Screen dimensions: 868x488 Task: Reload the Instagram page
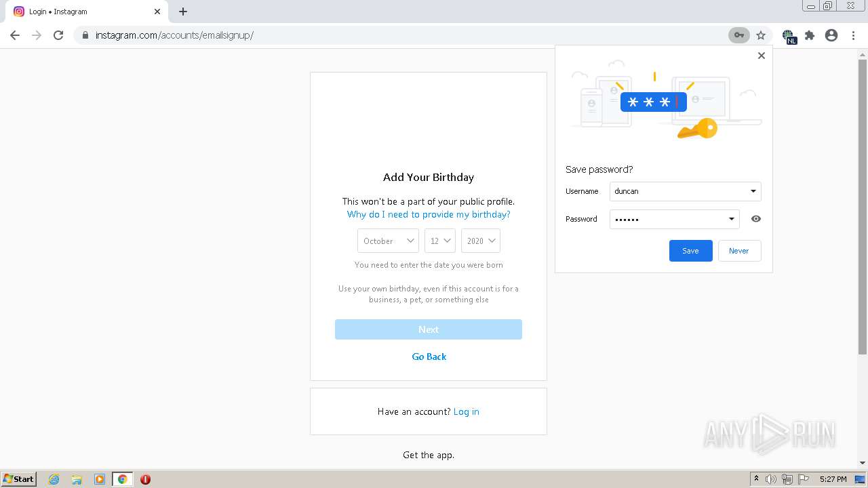click(58, 35)
